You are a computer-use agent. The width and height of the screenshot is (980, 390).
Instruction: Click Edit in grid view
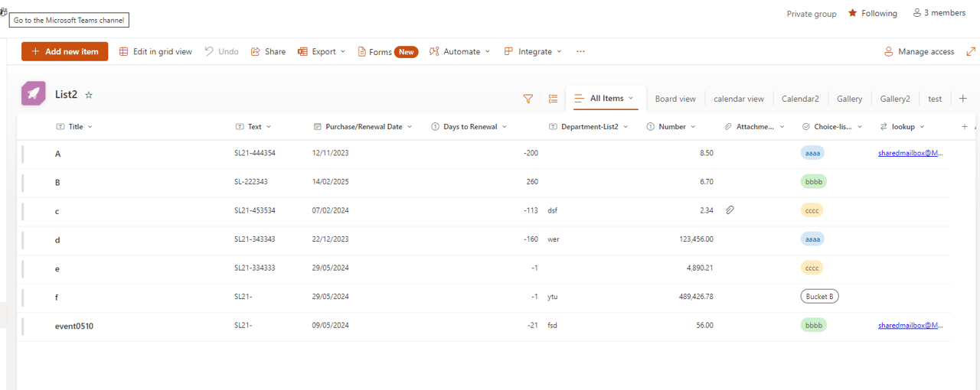tap(155, 51)
